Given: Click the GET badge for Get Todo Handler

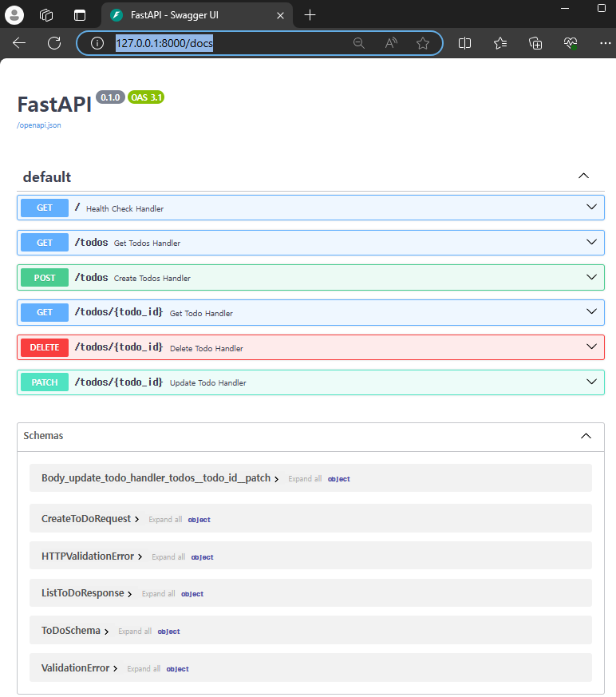Looking at the screenshot, I should [45, 312].
